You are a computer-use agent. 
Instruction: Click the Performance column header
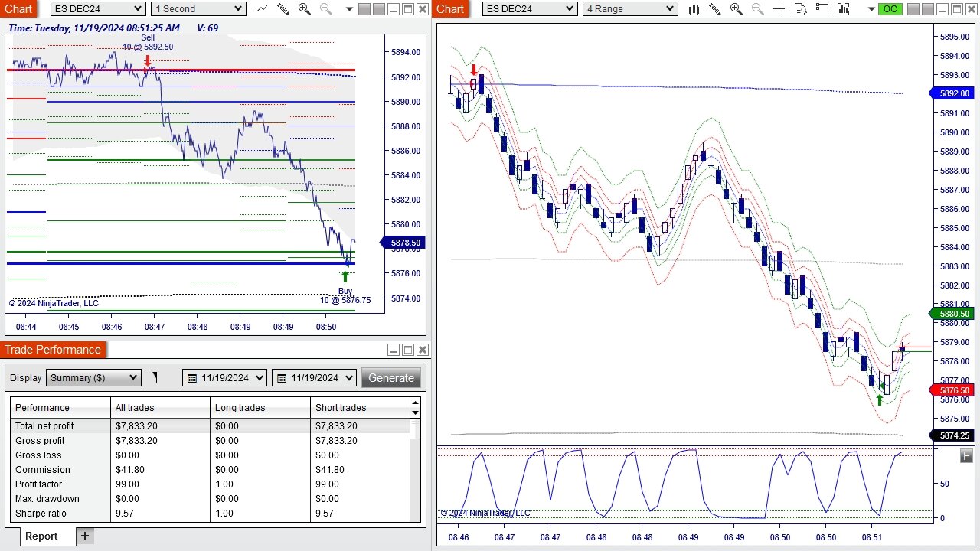click(x=60, y=408)
